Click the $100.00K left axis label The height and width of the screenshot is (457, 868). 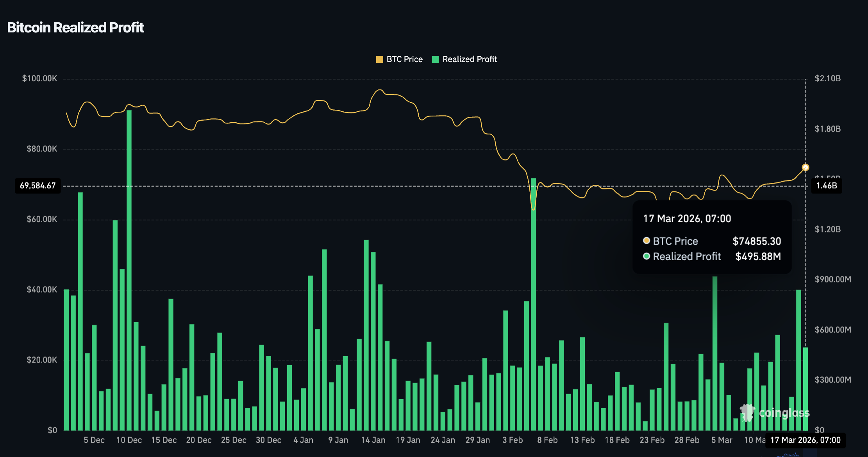[39, 79]
